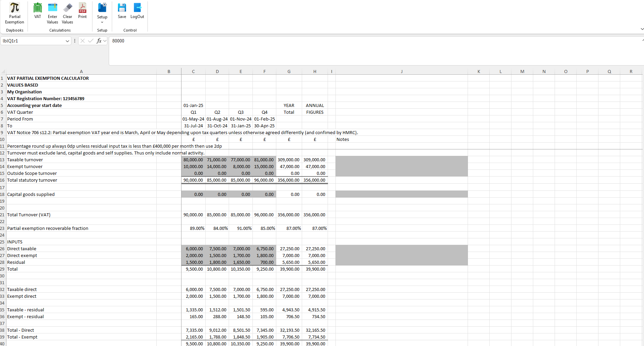Select the VAT PARTIAL EXEMPTION CALCULATOR title cell

[48, 78]
